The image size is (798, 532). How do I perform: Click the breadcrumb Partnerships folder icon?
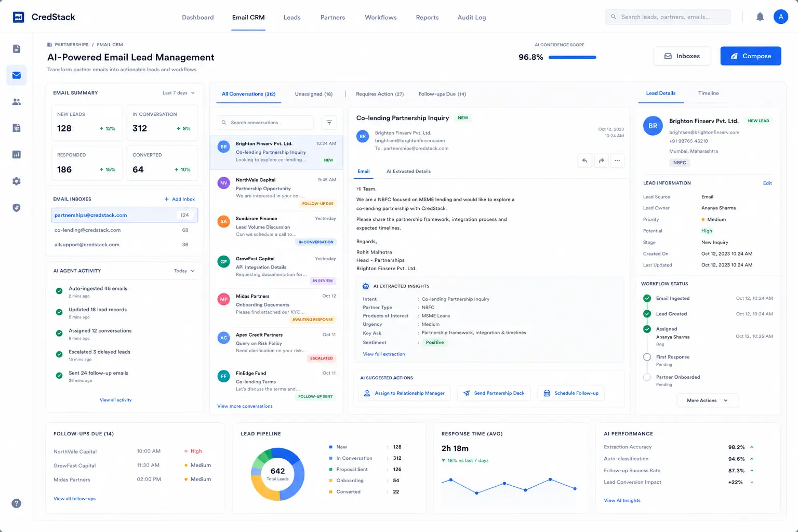pos(50,45)
